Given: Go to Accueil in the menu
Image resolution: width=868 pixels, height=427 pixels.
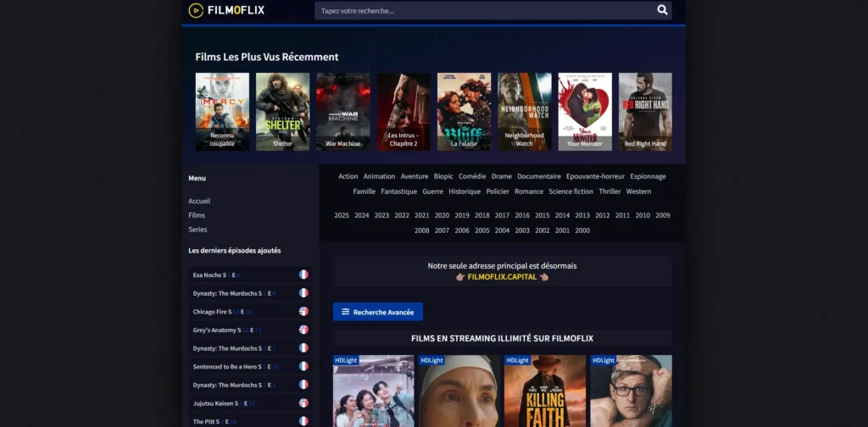Looking at the screenshot, I should pyautogui.click(x=199, y=202).
